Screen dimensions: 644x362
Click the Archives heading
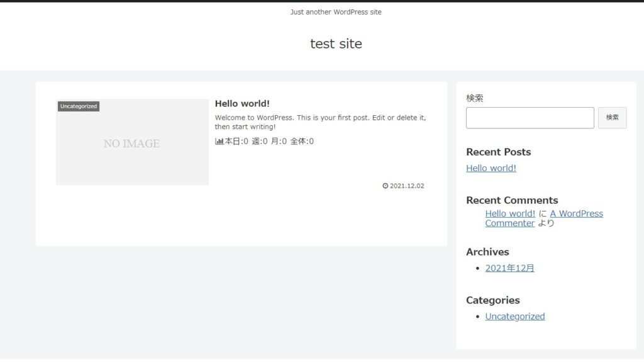click(x=487, y=252)
